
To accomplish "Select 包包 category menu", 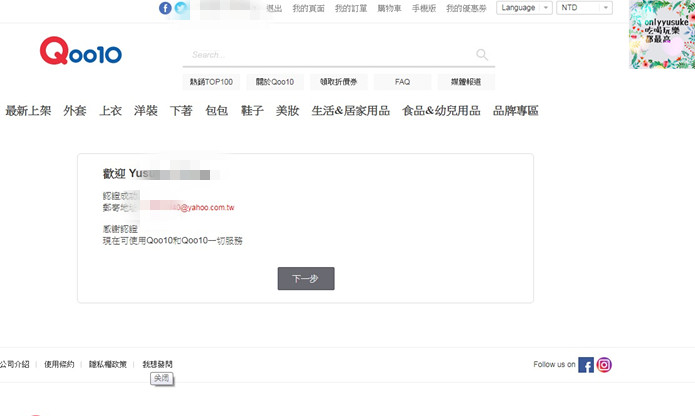I will point(217,111).
